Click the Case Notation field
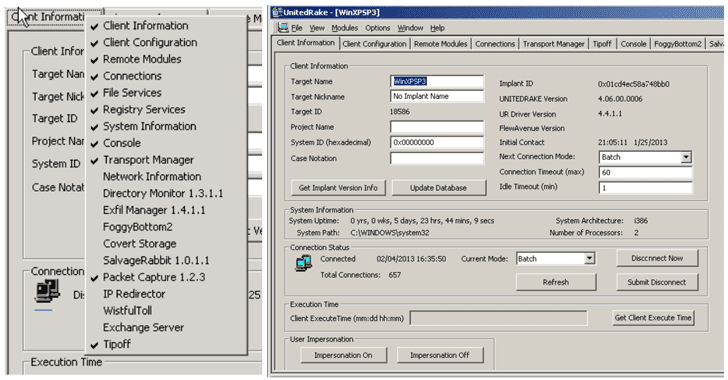Screen dimensions: 728x380 437,158
